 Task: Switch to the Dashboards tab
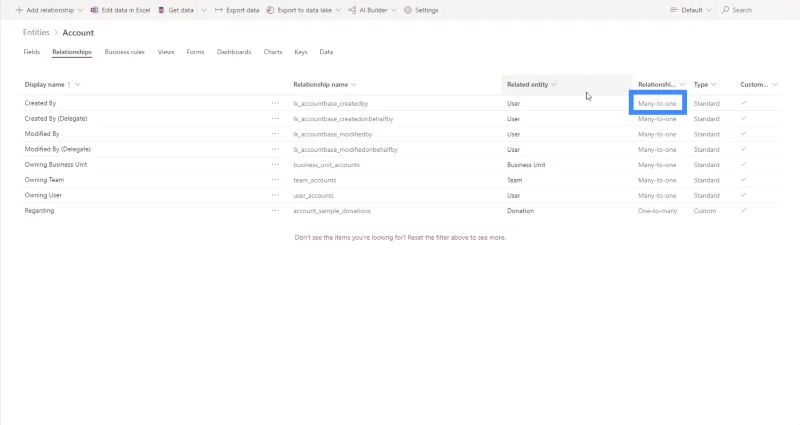(234, 52)
